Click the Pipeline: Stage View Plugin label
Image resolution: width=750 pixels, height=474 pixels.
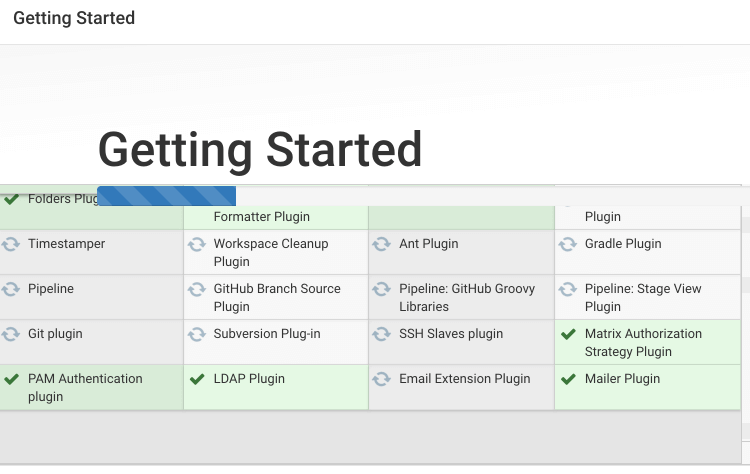point(643,298)
